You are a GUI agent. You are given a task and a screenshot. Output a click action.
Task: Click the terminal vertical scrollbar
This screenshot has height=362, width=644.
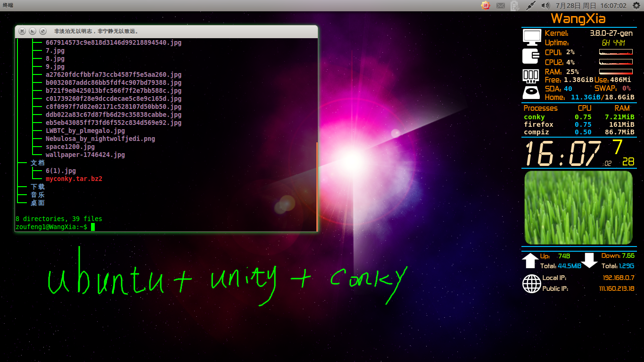[317, 186]
